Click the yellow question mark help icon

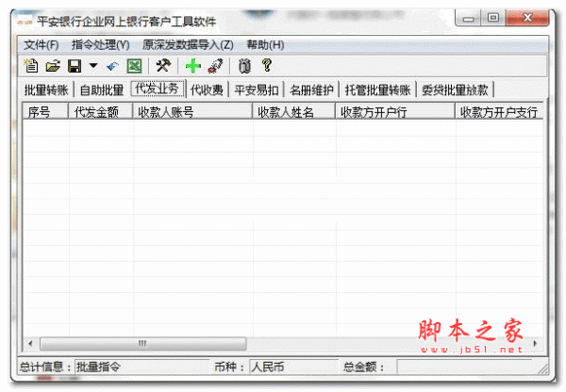pyautogui.click(x=267, y=65)
